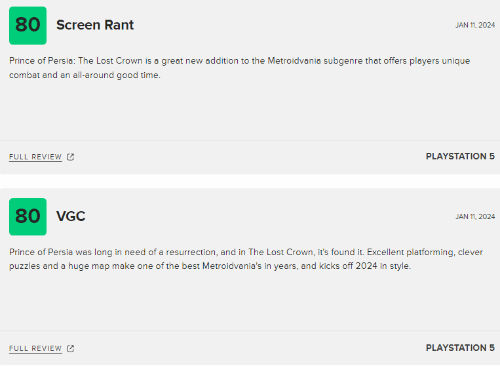Click PLAYSTATION 5 label in Screen Rant card
The image size is (500, 366).
click(x=460, y=156)
